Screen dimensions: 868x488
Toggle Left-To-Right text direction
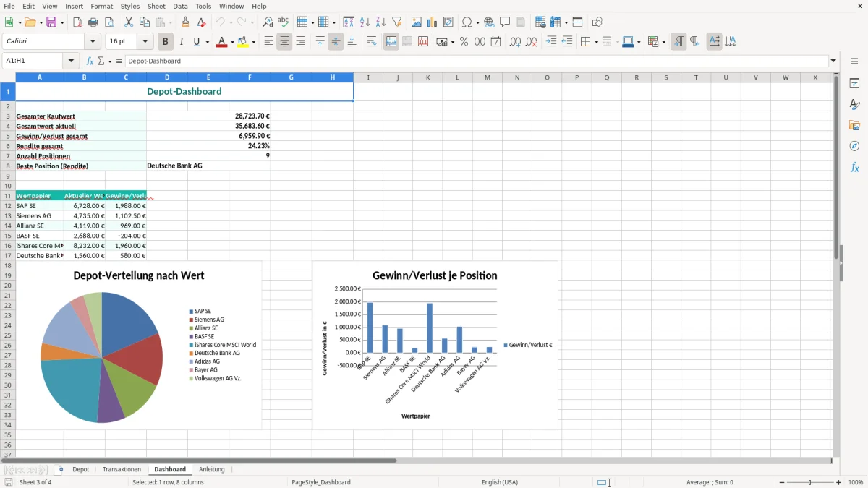pyautogui.click(x=678, y=42)
